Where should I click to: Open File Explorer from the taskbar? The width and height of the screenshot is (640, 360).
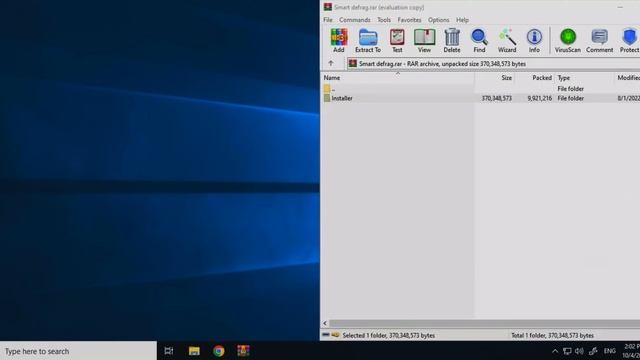pyautogui.click(x=194, y=351)
